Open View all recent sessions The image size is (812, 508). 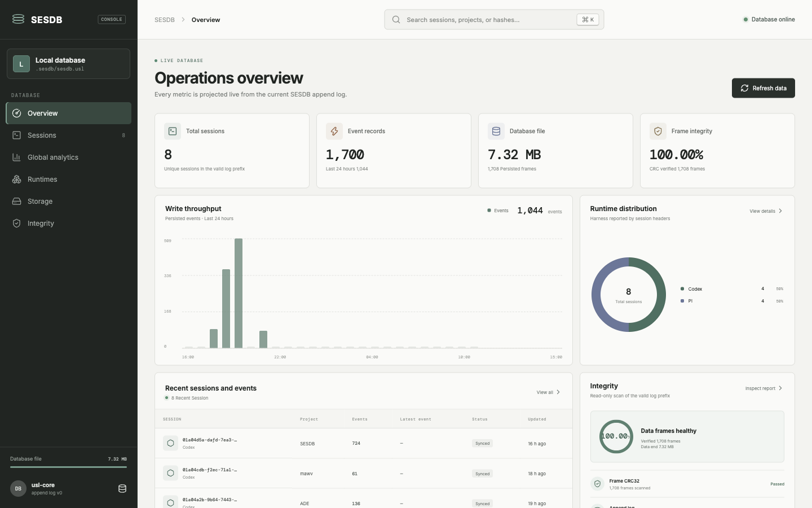(x=549, y=392)
